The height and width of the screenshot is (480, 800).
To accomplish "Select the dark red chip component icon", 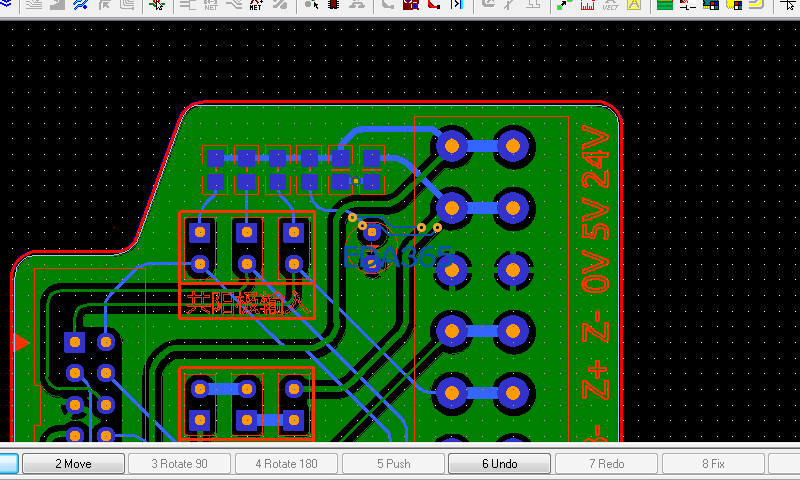I will (x=334, y=5).
